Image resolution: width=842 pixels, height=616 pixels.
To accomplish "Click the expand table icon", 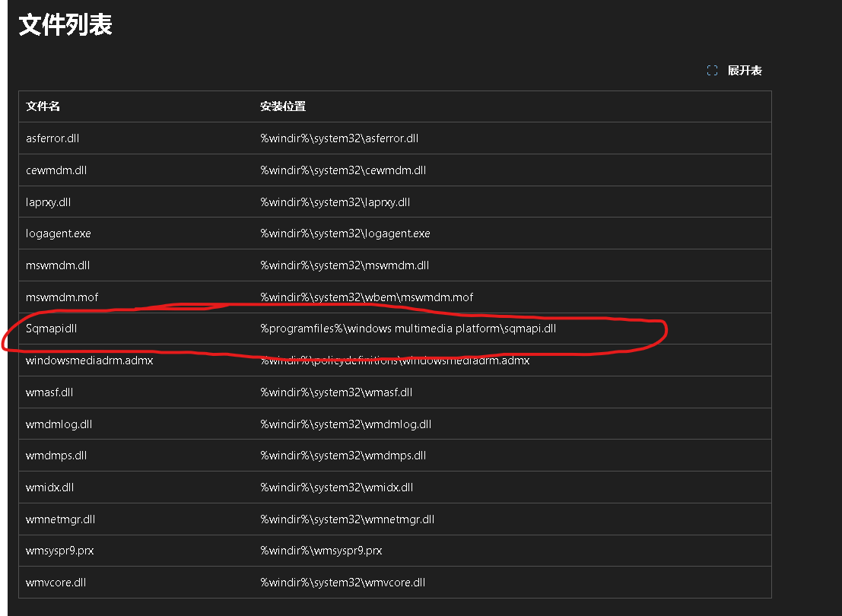I will 712,71.
